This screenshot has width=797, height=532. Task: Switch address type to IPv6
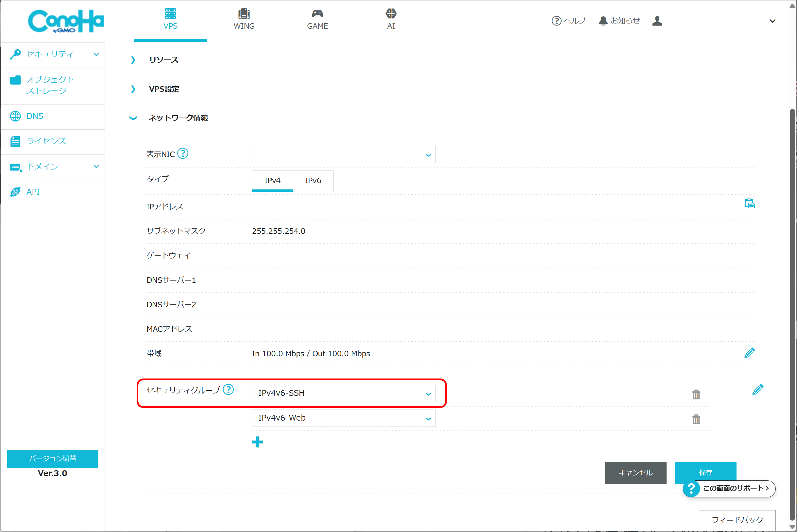coord(313,181)
